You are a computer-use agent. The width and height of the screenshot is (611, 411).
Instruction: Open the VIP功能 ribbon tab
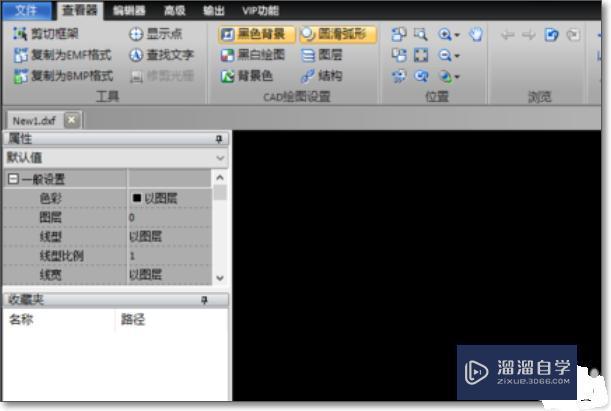[x=260, y=11]
